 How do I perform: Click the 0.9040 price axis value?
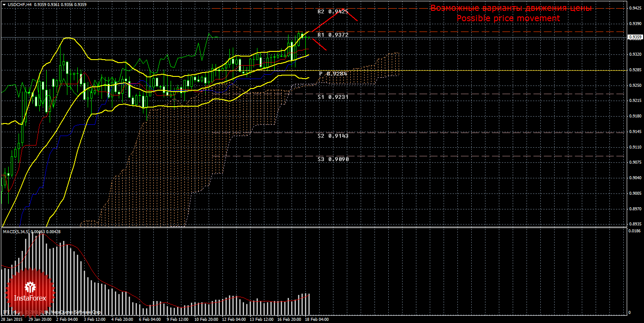(x=635, y=178)
